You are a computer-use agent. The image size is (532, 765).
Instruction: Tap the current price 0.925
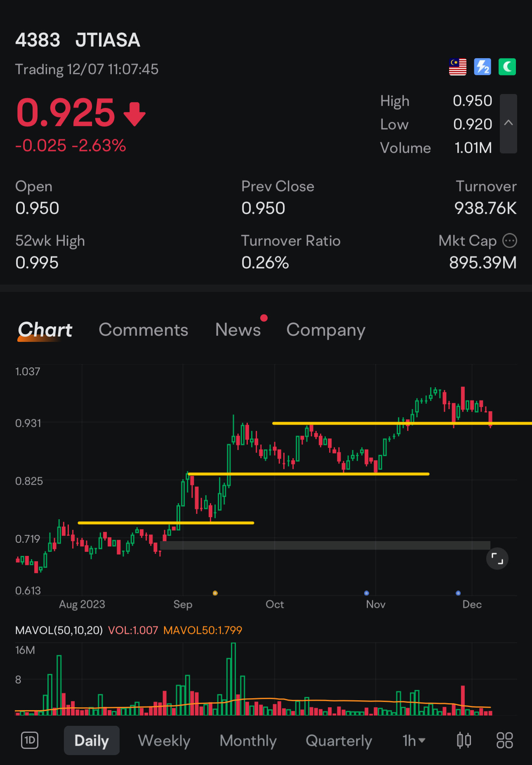[65, 112]
